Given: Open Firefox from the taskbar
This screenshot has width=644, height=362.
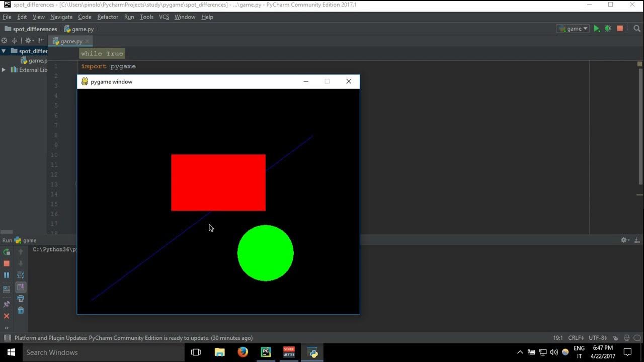Looking at the screenshot, I should [x=243, y=352].
